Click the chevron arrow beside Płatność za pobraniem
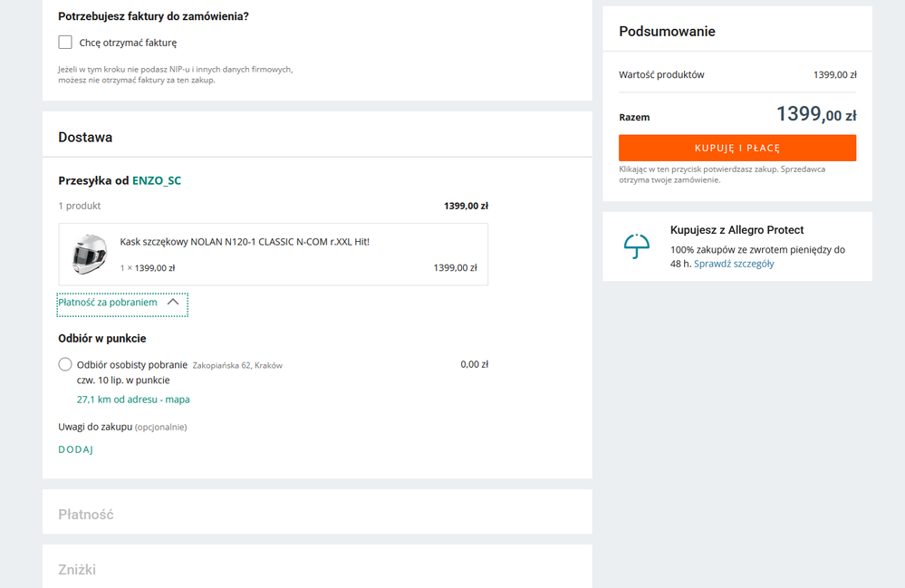The height and width of the screenshot is (588, 905). pyautogui.click(x=173, y=303)
